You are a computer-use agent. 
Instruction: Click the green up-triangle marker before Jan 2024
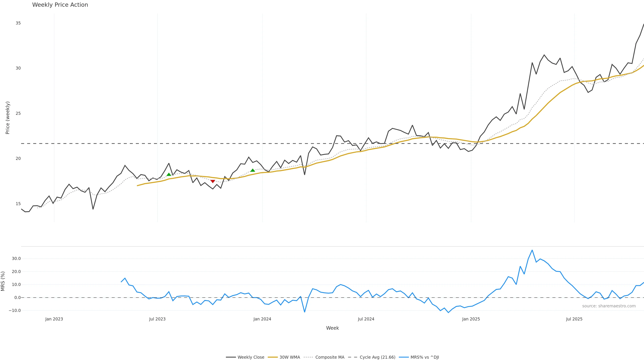pyautogui.click(x=253, y=170)
